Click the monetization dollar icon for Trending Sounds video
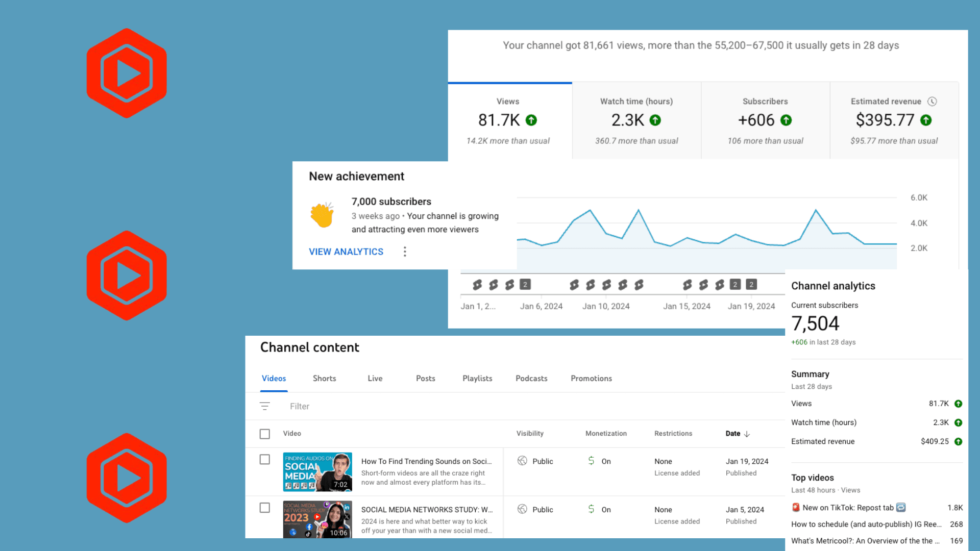Screen dimensions: 980x551 tap(591, 461)
